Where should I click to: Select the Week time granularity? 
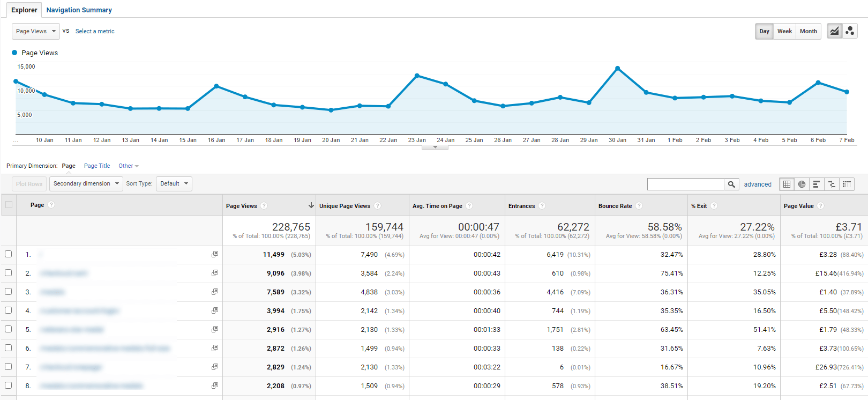tap(784, 31)
